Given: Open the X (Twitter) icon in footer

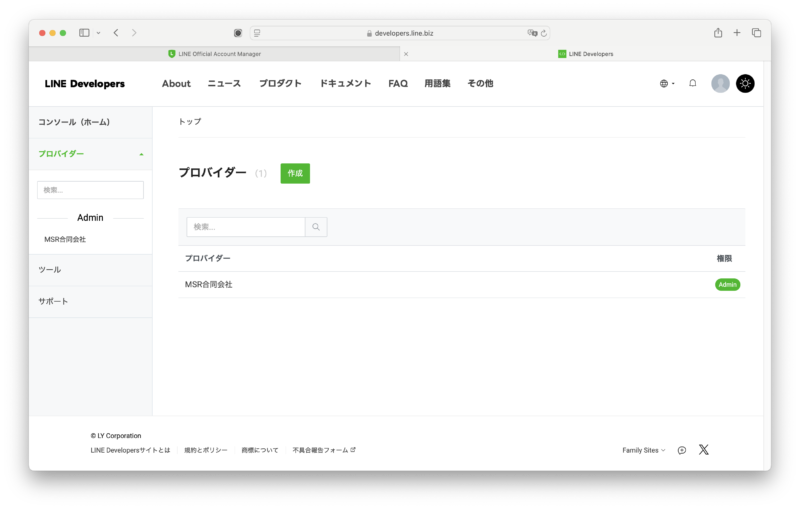Looking at the screenshot, I should (704, 450).
